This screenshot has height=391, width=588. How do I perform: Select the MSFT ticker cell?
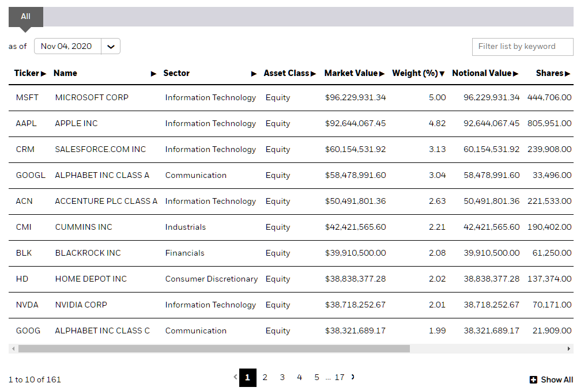click(x=27, y=97)
